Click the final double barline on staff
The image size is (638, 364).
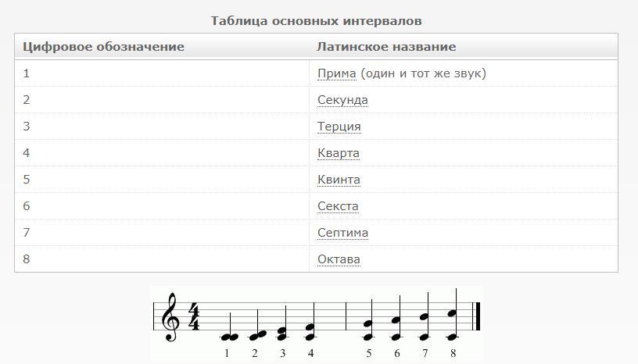pyautogui.click(x=476, y=316)
